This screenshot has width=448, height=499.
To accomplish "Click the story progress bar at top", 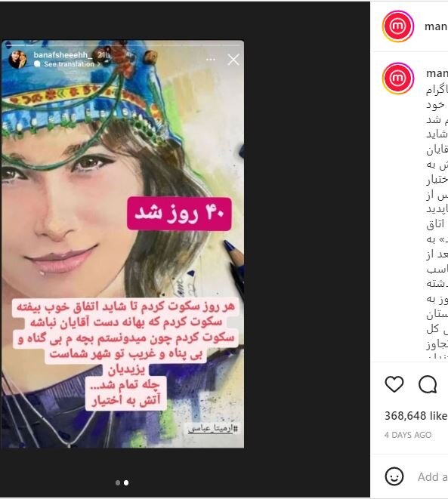I will (122, 45).
